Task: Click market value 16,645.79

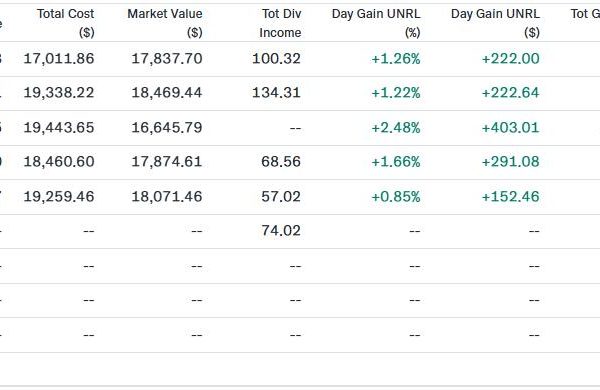Action: coord(167,127)
